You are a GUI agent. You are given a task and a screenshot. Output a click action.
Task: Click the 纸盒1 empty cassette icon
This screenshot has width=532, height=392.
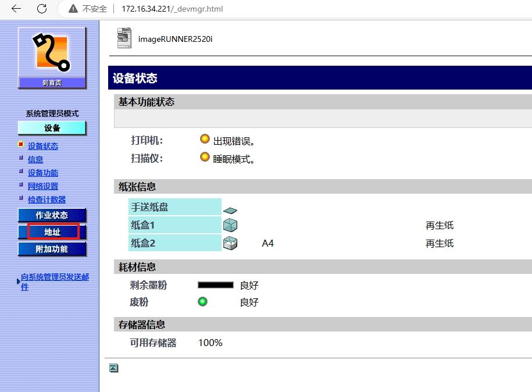pyautogui.click(x=230, y=225)
